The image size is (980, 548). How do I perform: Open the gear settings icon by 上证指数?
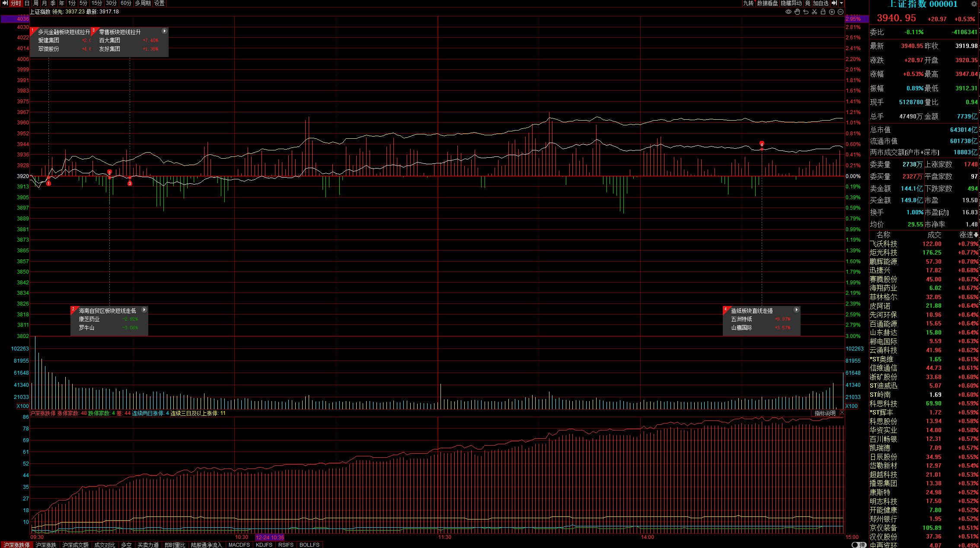974,4
